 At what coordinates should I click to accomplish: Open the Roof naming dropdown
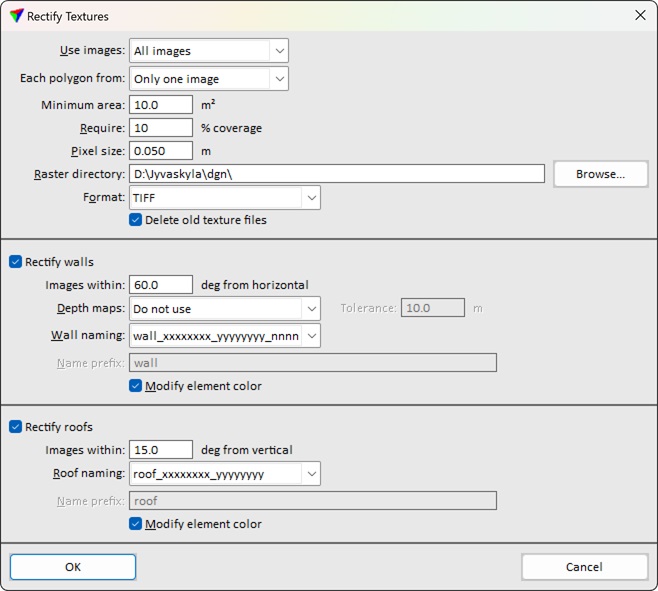tap(224, 474)
